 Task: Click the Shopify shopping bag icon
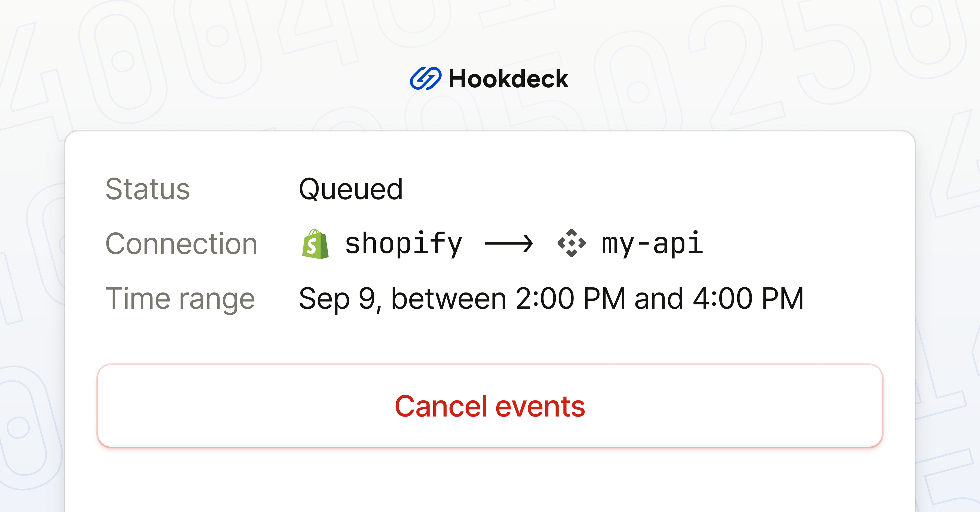coord(315,244)
